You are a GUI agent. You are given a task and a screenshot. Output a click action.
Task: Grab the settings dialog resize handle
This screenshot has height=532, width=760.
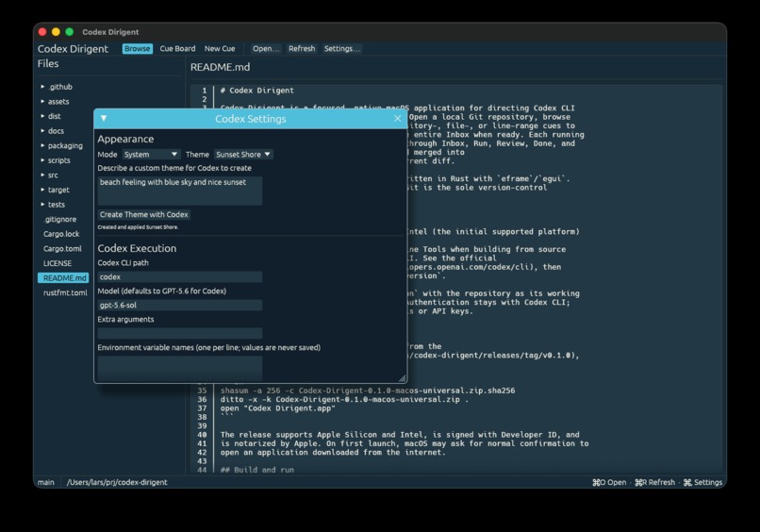click(x=403, y=378)
